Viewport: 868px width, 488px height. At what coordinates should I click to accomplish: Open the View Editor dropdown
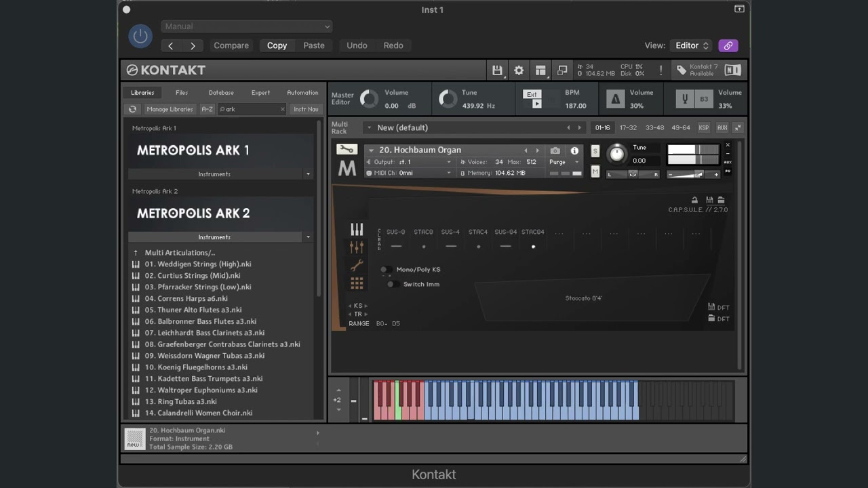692,45
